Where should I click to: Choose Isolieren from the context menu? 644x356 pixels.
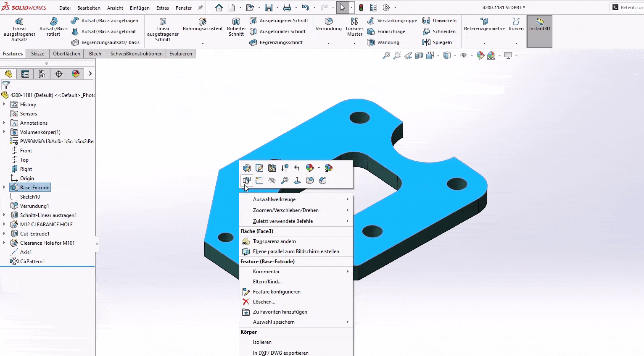point(262,342)
